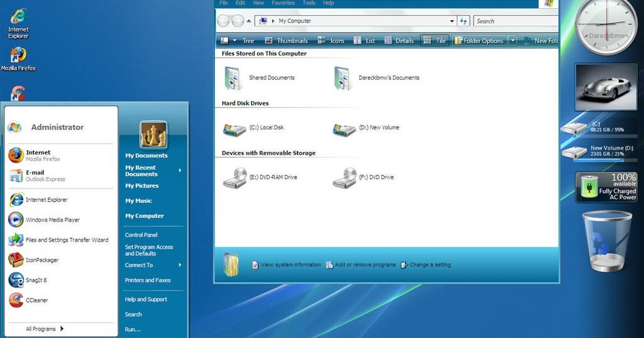Open (C:) Local Disk drive

pos(253,129)
